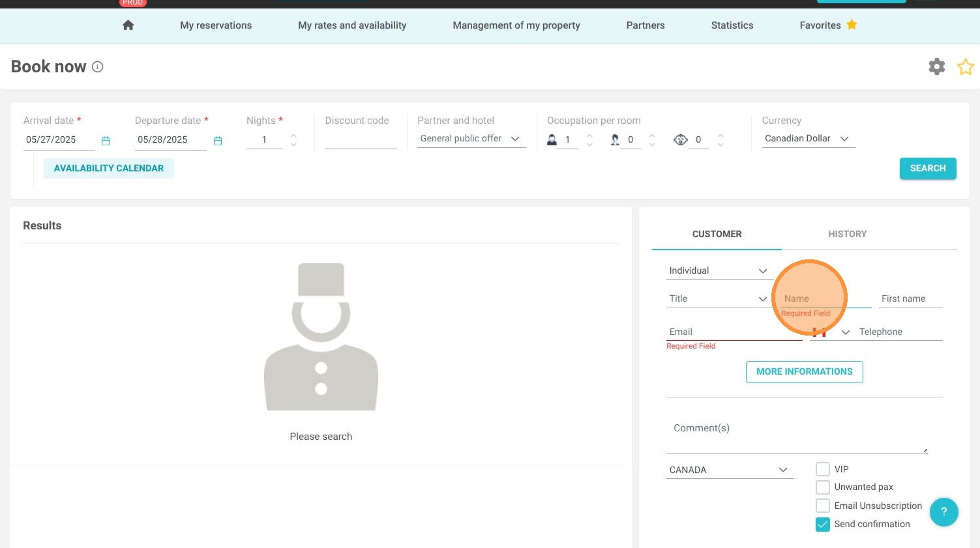Click the Results heading
The height and width of the screenshot is (548, 980).
point(42,225)
